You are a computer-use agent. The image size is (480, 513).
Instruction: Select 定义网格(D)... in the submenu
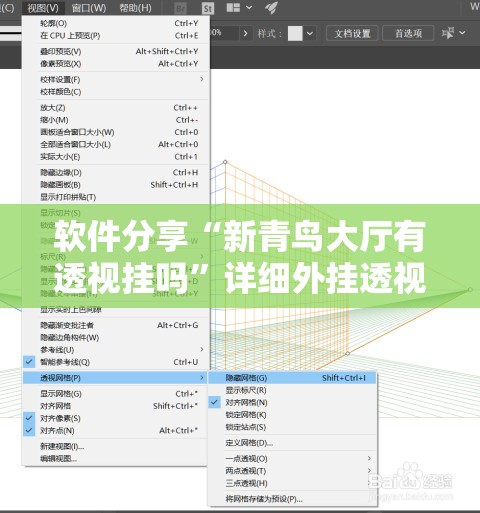292,443
